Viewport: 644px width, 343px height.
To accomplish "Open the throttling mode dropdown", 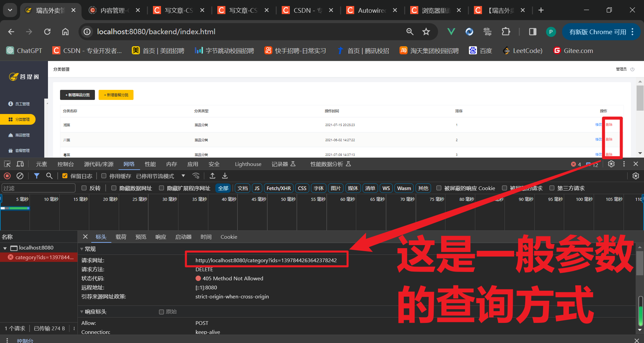I will pos(161,176).
